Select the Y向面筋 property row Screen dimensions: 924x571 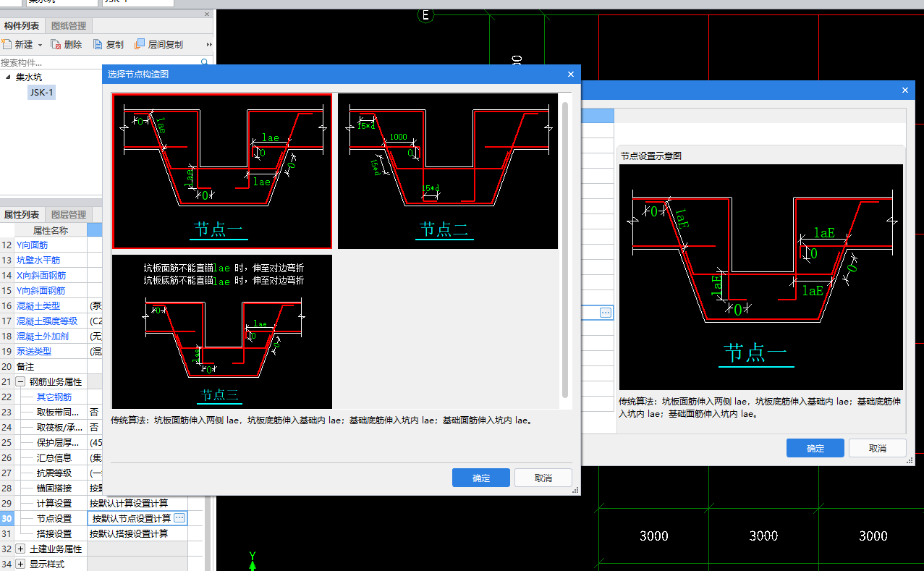tap(51, 245)
